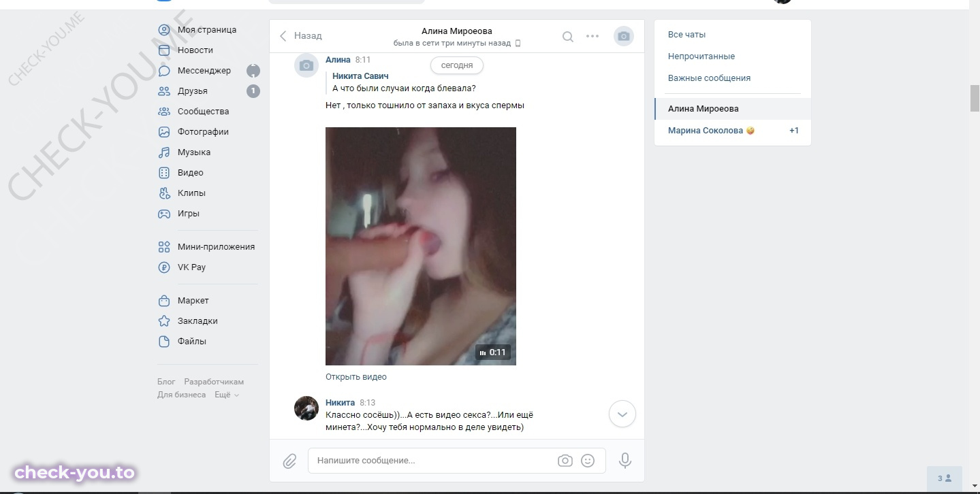Click sender name Алина at 8:11
This screenshot has height=494, width=980.
338,60
